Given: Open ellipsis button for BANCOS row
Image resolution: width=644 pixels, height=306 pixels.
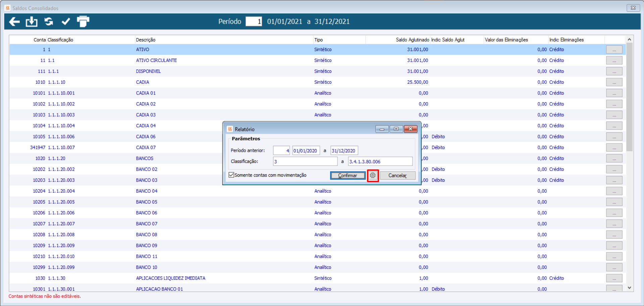Looking at the screenshot, I should pyautogui.click(x=614, y=159).
